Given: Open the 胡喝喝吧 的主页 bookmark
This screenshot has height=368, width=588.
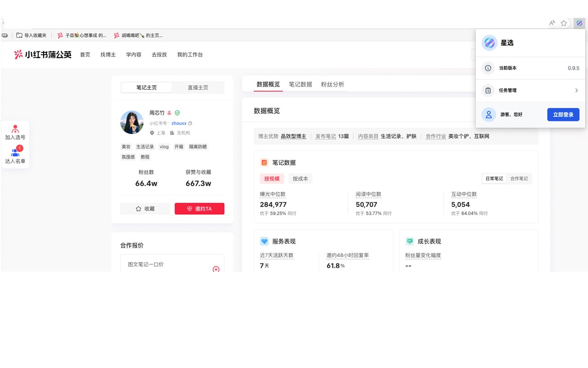Looking at the screenshot, I should [138, 35].
